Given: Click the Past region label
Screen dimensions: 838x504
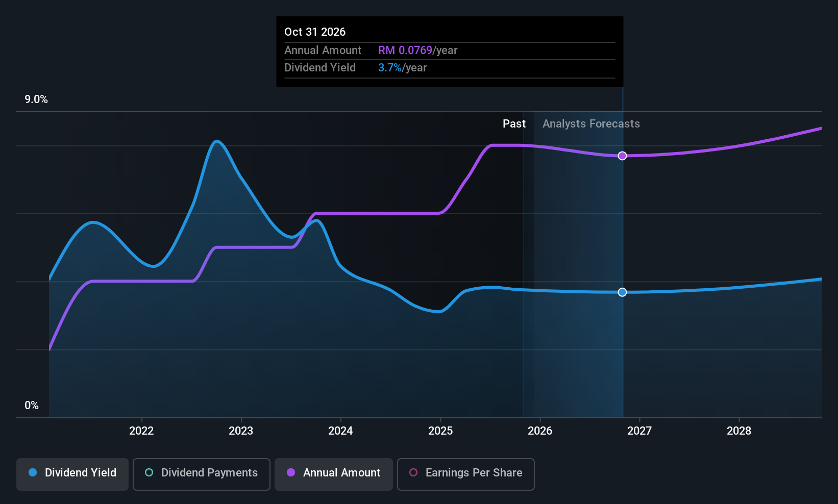Looking at the screenshot, I should [514, 124].
